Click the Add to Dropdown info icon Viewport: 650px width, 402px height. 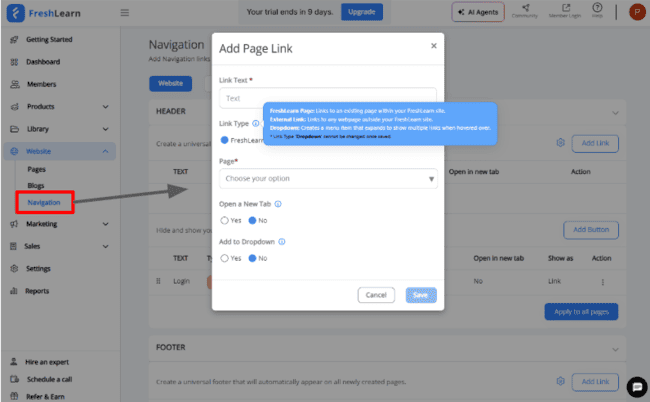(282, 242)
